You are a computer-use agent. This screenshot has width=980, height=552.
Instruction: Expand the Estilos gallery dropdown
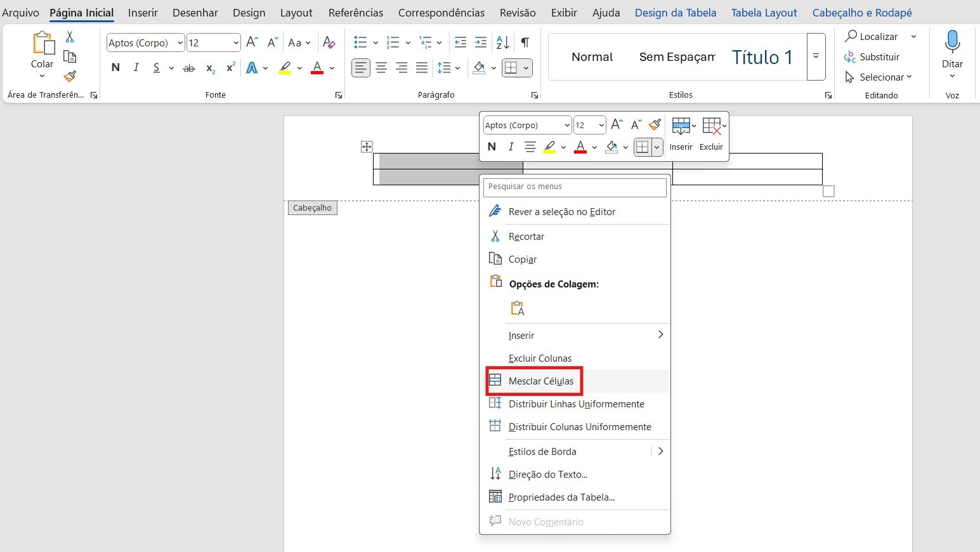click(816, 56)
